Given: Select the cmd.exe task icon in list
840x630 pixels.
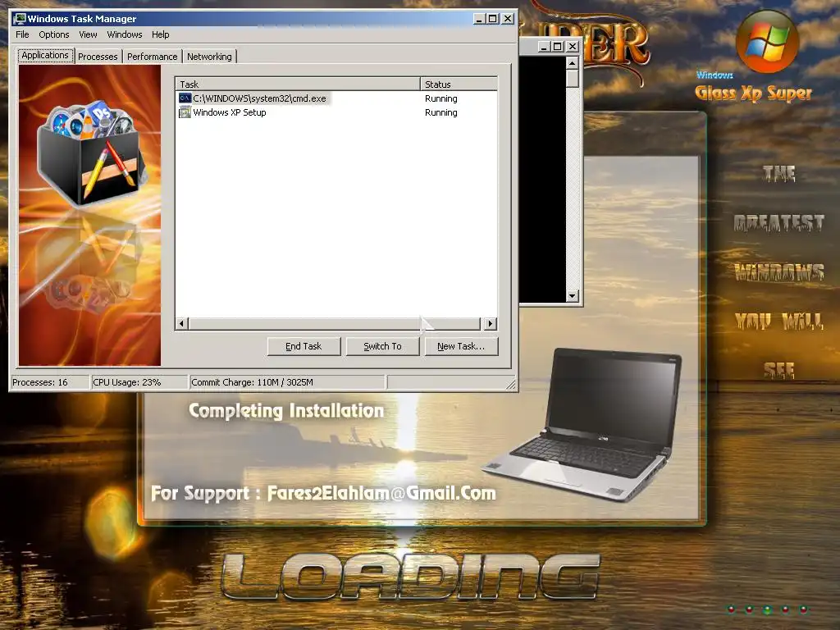Looking at the screenshot, I should coord(185,98).
